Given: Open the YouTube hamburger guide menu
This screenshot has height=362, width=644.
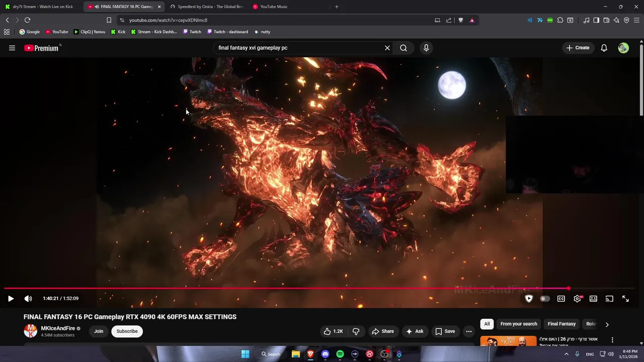Looking at the screenshot, I should [12, 48].
